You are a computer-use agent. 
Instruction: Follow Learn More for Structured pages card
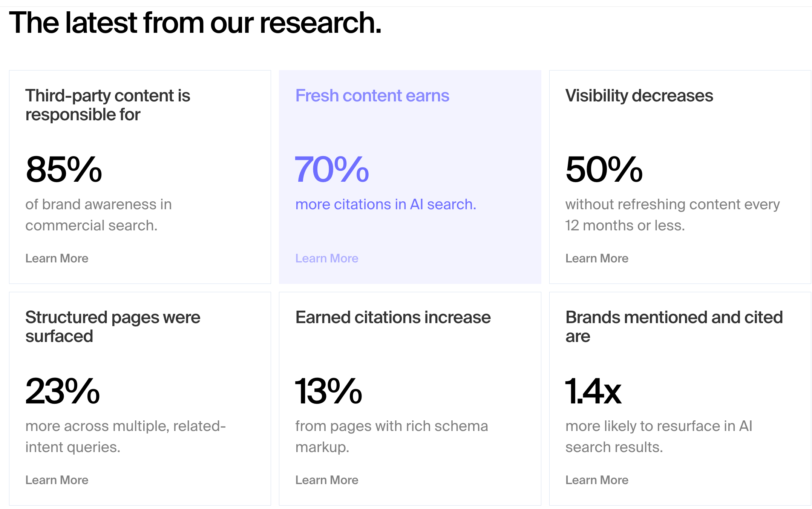pos(57,480)
